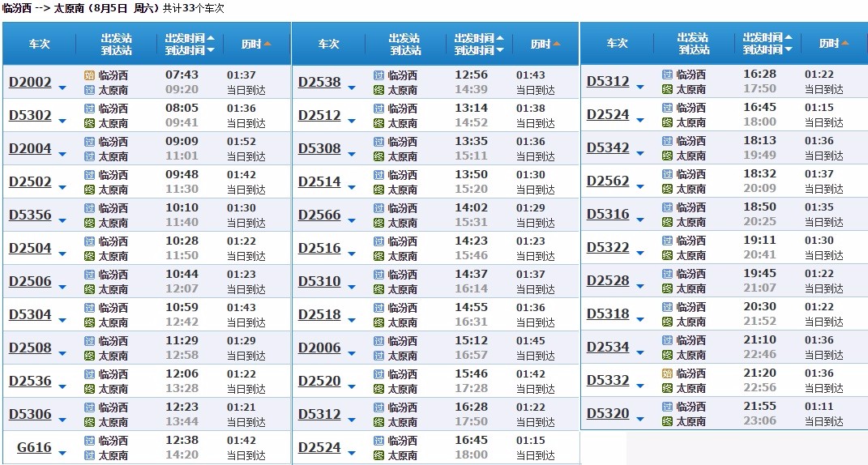Viewport: 868px width, 465px height.
Task: Click the 终 terminal icon in D5320 row
Action: (x=668, y=420)
